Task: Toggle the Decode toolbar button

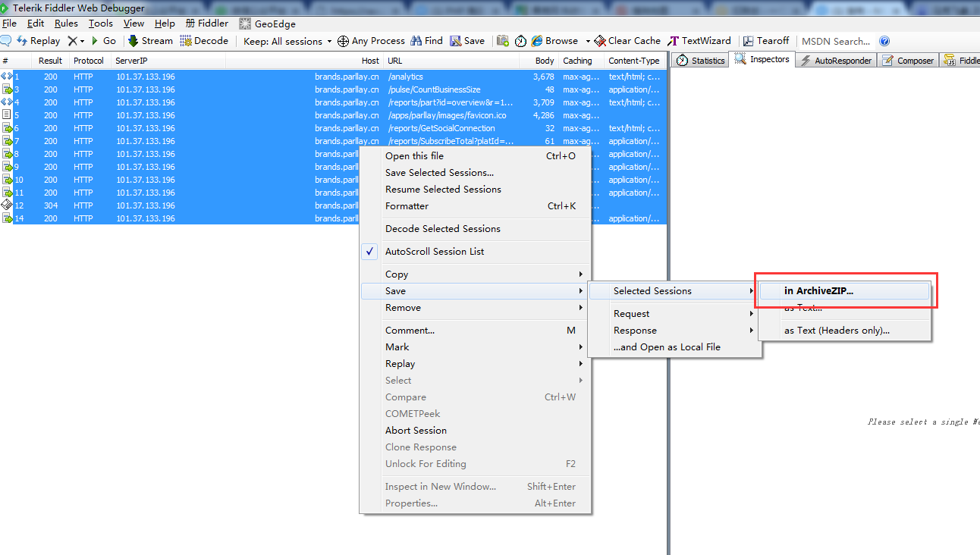Action: coord(204,41)
